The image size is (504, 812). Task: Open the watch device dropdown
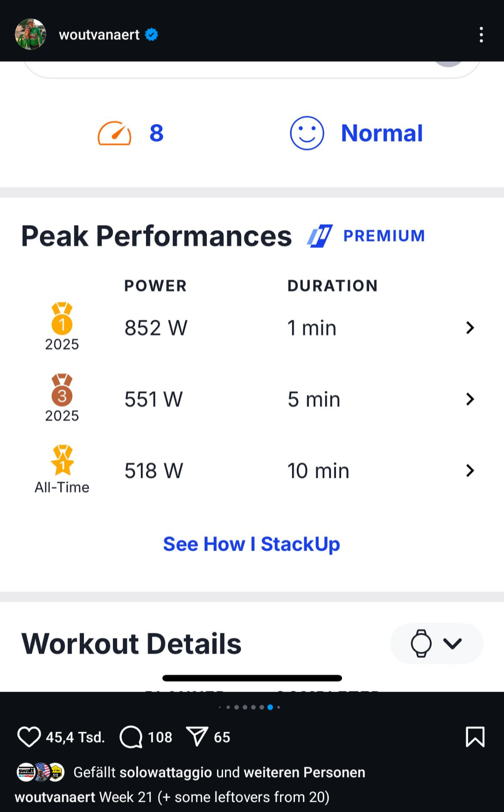pyautogui.click(x=436, y=643)
